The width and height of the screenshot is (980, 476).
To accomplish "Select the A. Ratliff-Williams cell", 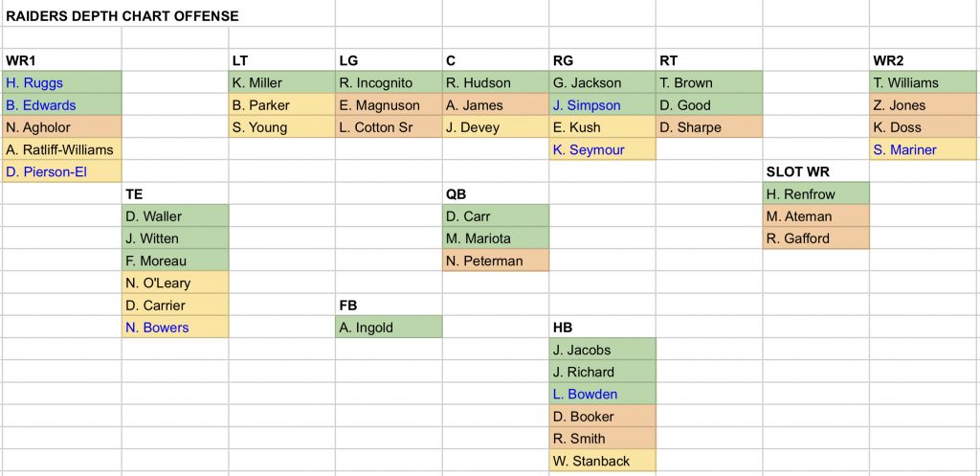I will 61,149.
